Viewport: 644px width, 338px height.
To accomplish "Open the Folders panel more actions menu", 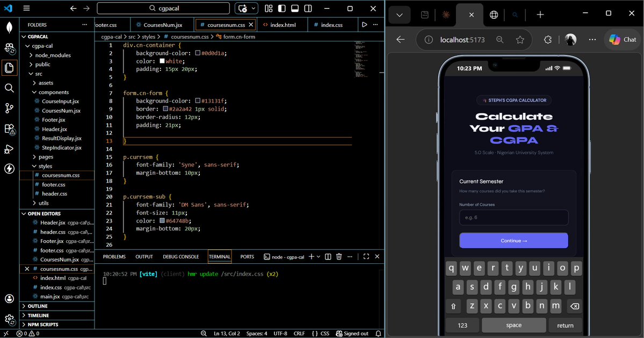I will pos(85,25).
